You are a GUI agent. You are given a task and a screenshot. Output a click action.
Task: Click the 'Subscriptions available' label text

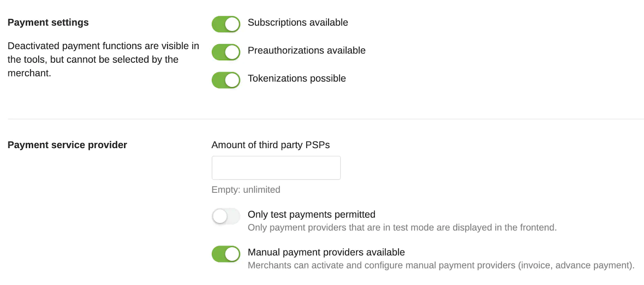(x=297, y=23)
